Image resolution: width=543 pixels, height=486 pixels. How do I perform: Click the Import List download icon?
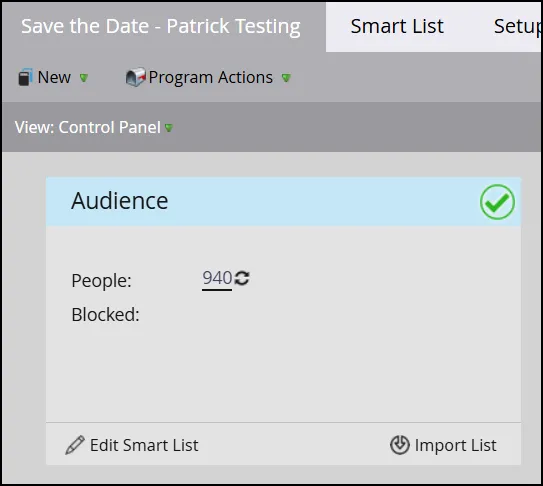point(400,445)
